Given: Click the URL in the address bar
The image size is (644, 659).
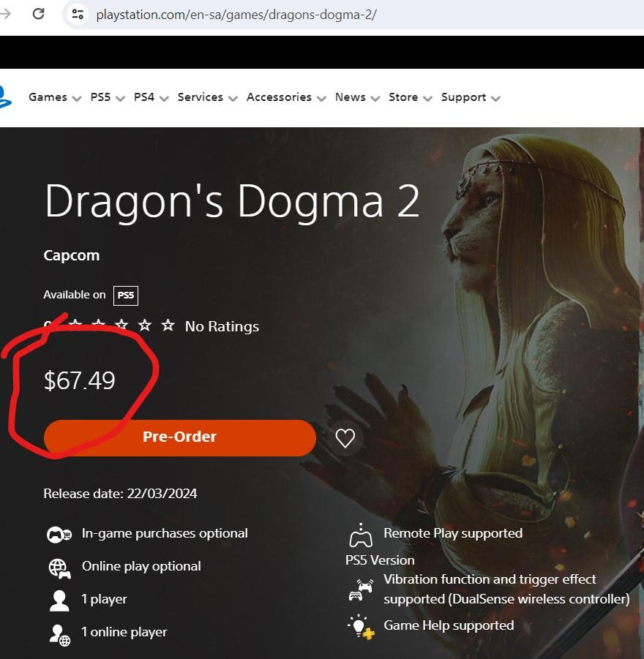Looking at the screenshot, I should [236, 15].
